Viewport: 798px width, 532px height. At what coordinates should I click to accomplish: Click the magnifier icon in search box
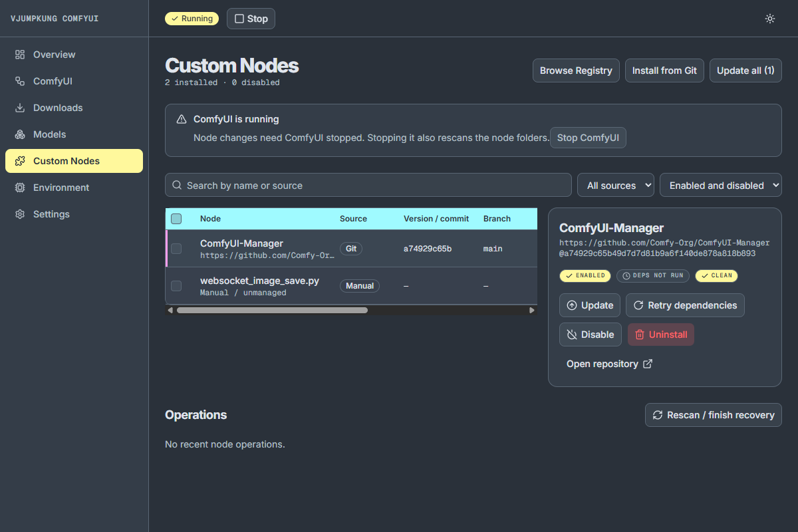pyautogui.click(x=177, y=186)
